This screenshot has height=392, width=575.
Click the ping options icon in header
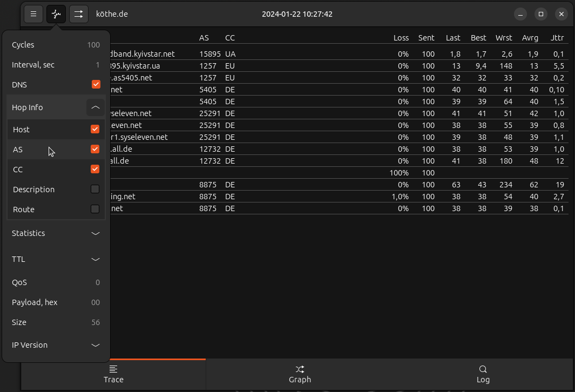click(x=56, y=14)
